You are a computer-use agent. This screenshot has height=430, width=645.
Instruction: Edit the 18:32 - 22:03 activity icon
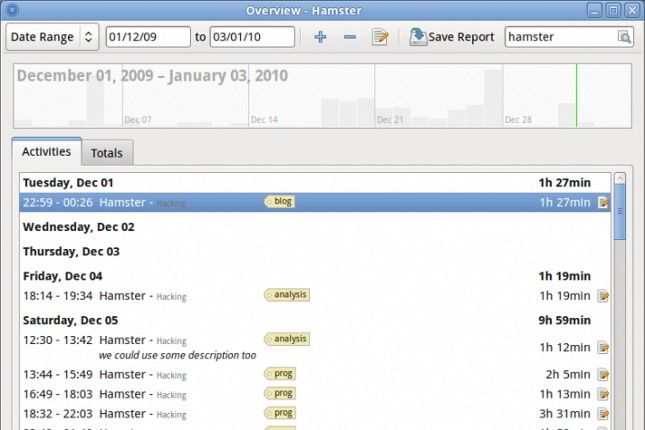click(x=603, y=414)
